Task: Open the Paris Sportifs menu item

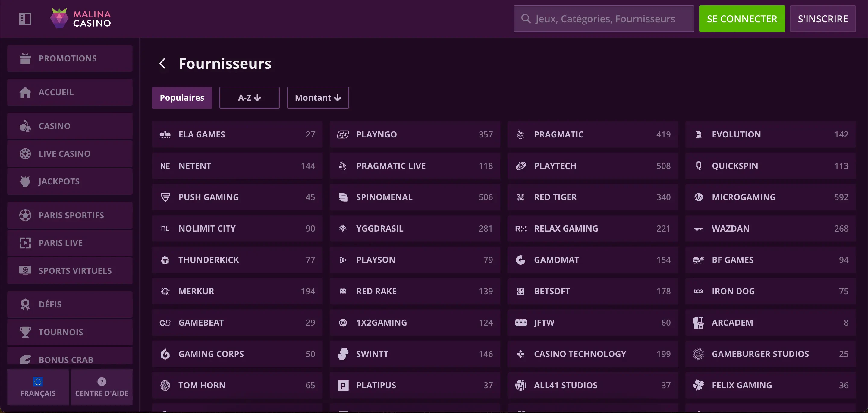Action: click(x=70, y=215)
